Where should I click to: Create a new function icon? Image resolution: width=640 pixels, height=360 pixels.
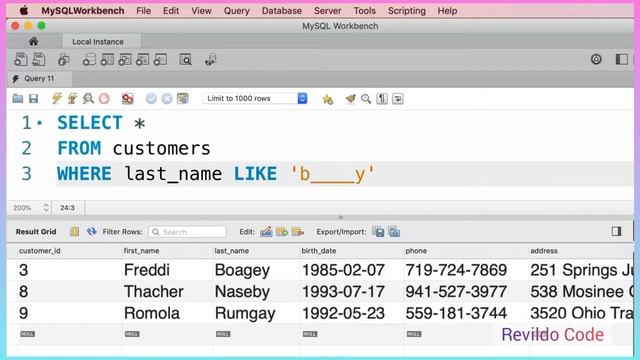[160, 60]
